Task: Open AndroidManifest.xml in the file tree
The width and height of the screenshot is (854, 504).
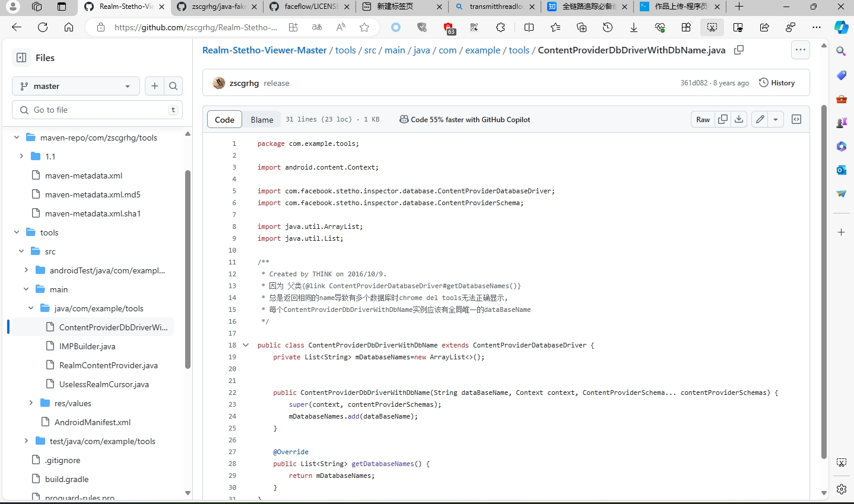Action: click(93, 422)
